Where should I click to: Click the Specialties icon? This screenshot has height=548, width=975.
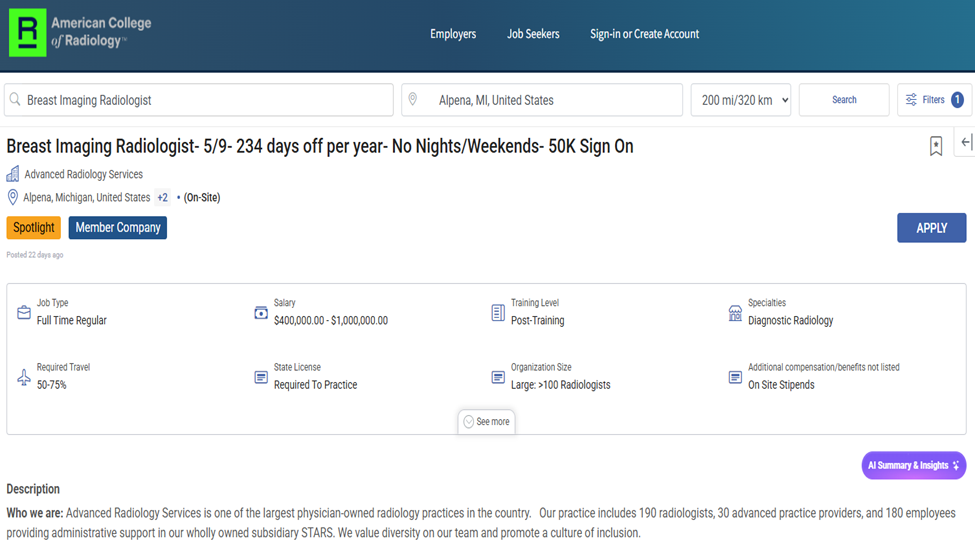coord(735,313)
